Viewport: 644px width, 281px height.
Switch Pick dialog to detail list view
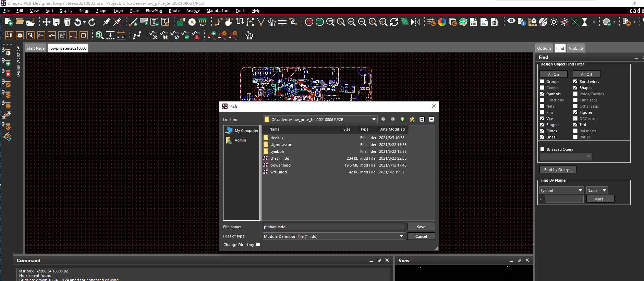pos(432,119)
